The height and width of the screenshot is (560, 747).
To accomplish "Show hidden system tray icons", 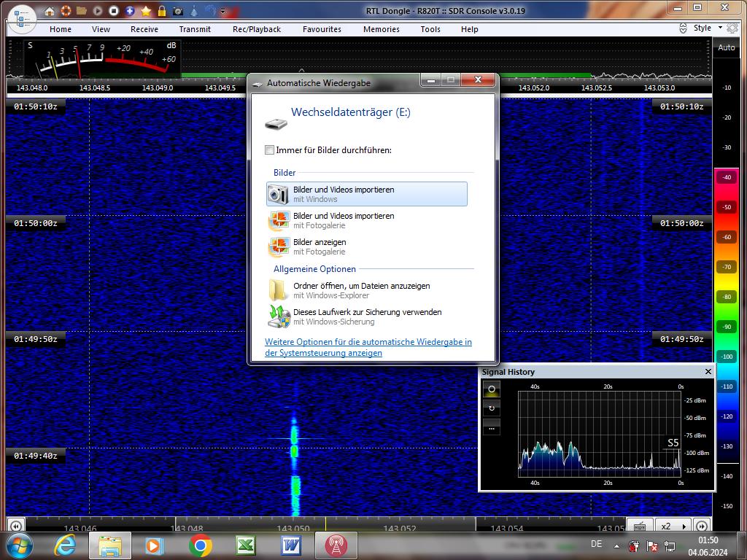I will point(616,546).
